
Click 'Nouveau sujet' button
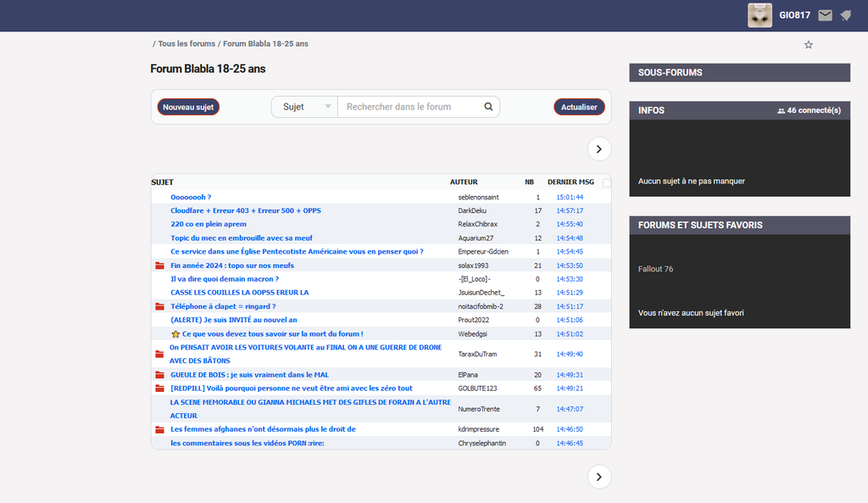coord(188,107)
